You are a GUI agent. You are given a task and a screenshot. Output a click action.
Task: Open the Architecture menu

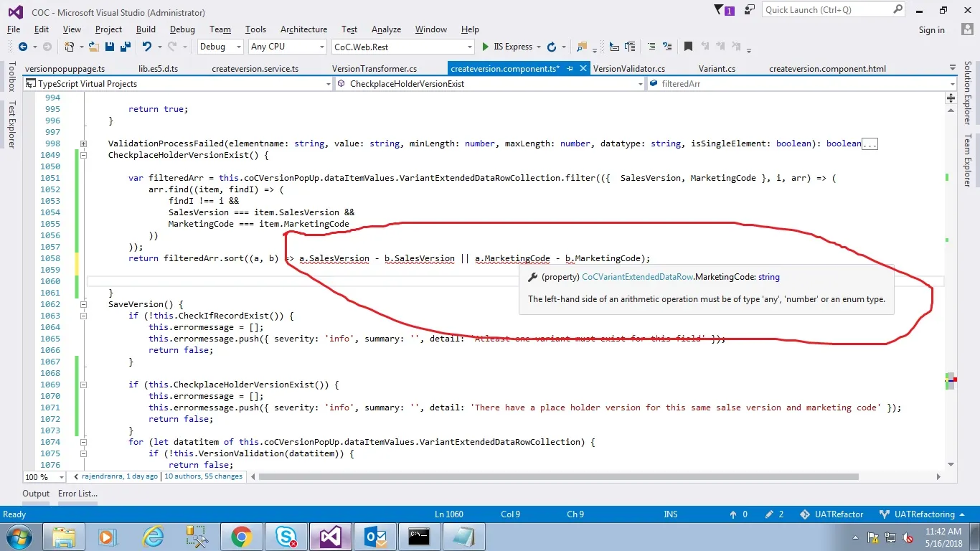(x=303, y=29)
